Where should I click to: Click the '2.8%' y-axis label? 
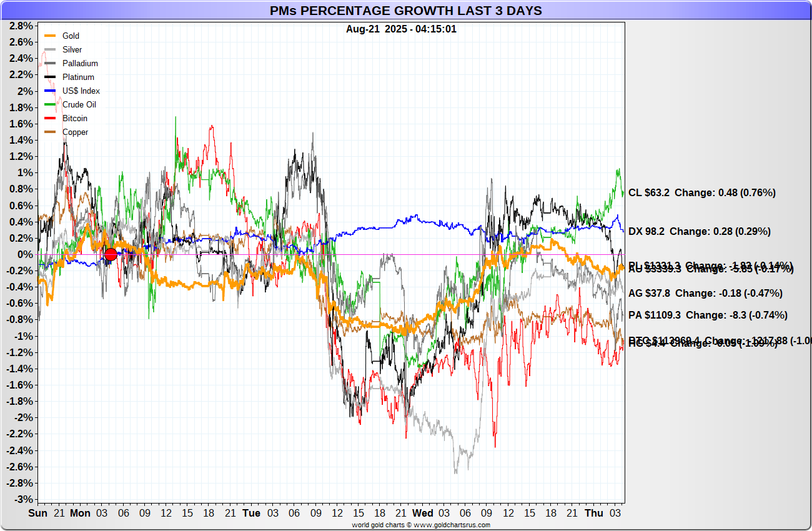click(x=21, y=26)
